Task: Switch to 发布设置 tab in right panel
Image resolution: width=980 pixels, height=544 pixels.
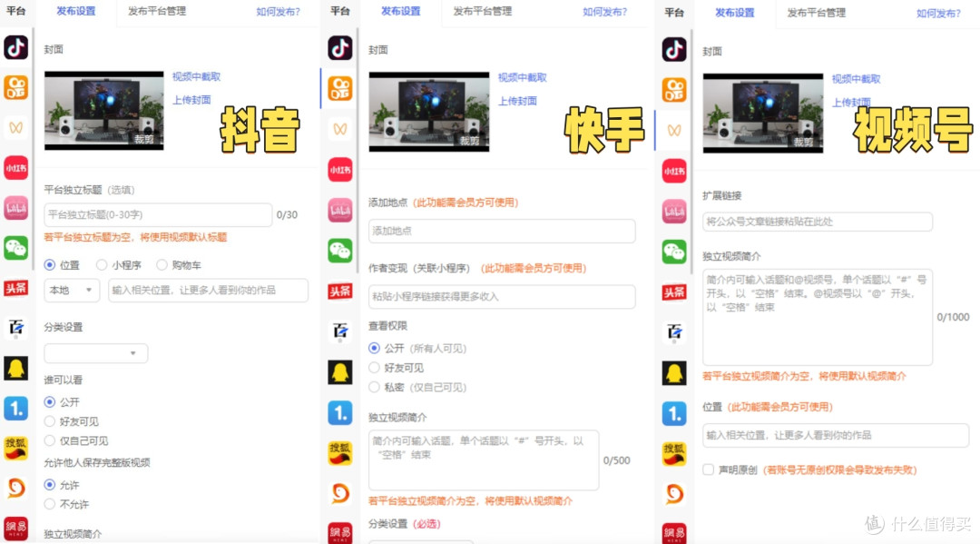Action: tap(734, 13)
